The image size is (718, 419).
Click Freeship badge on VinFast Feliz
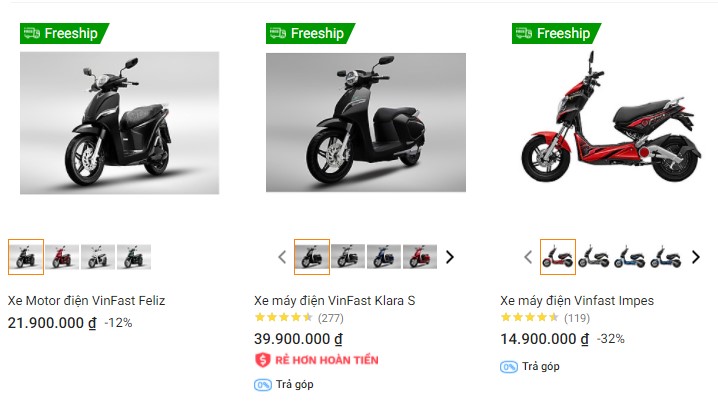pyautogui.click(x=64, y=34)
